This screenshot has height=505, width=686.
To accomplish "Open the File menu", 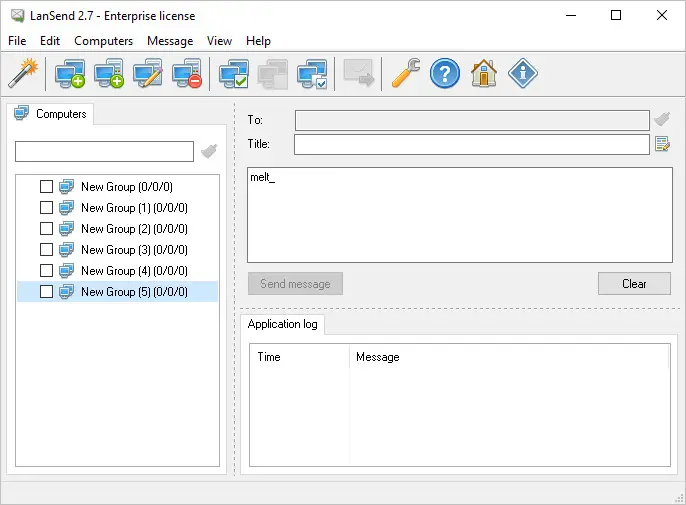I will [17, 41].
